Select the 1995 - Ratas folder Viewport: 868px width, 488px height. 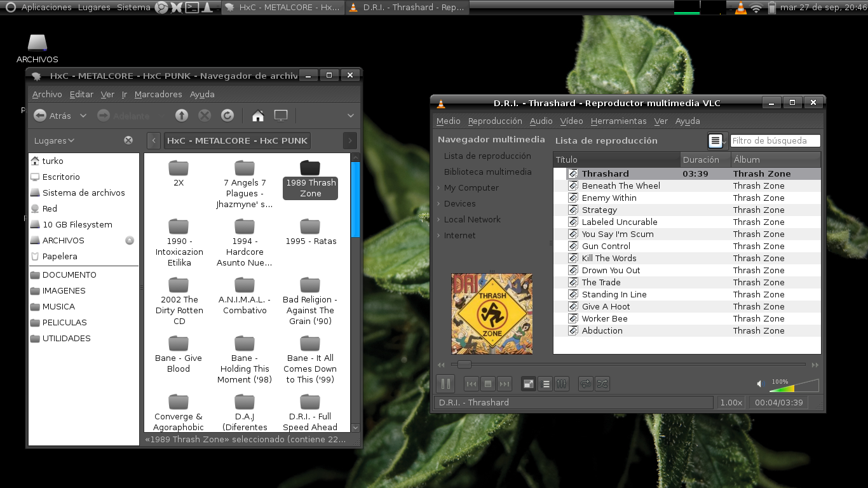310,232
